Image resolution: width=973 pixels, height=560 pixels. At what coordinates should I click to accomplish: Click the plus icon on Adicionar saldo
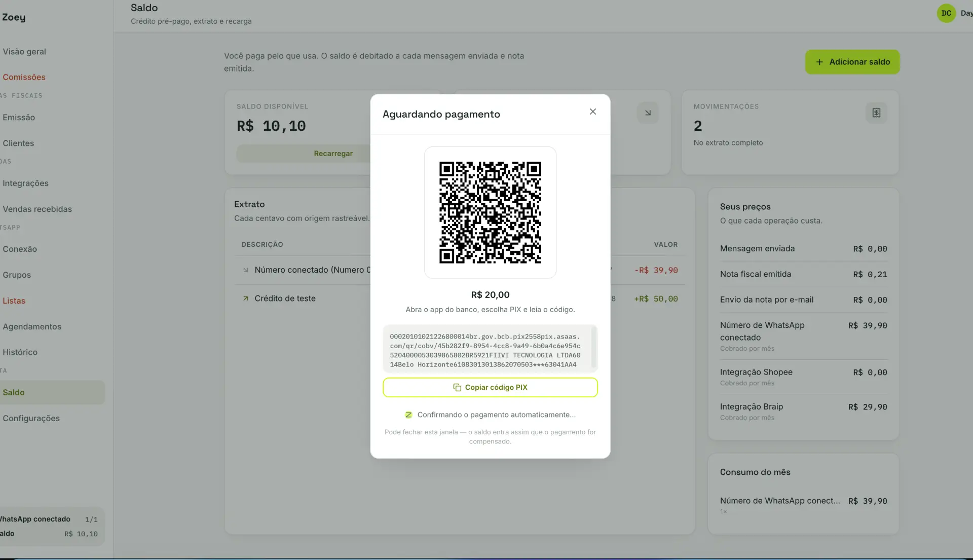pos(819,62)
